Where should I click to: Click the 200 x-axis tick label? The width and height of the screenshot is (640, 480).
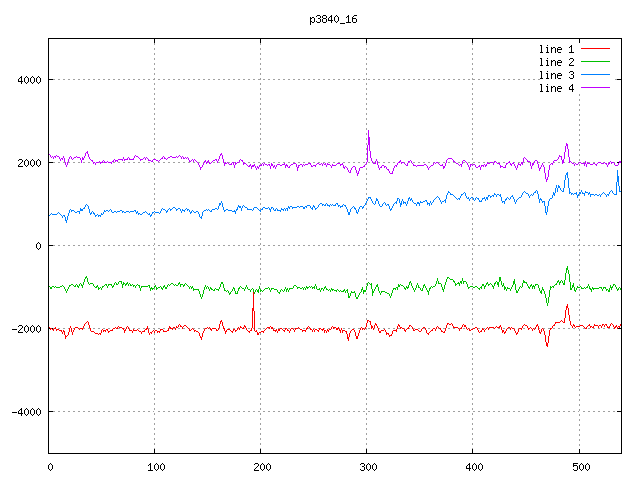tap(261, 465)
